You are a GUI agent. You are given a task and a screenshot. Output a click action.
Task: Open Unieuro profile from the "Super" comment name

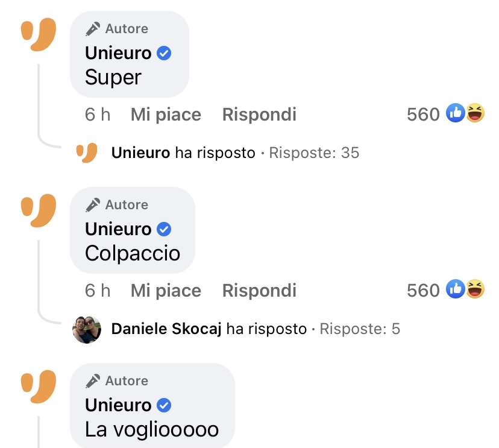tap(118, 53)
